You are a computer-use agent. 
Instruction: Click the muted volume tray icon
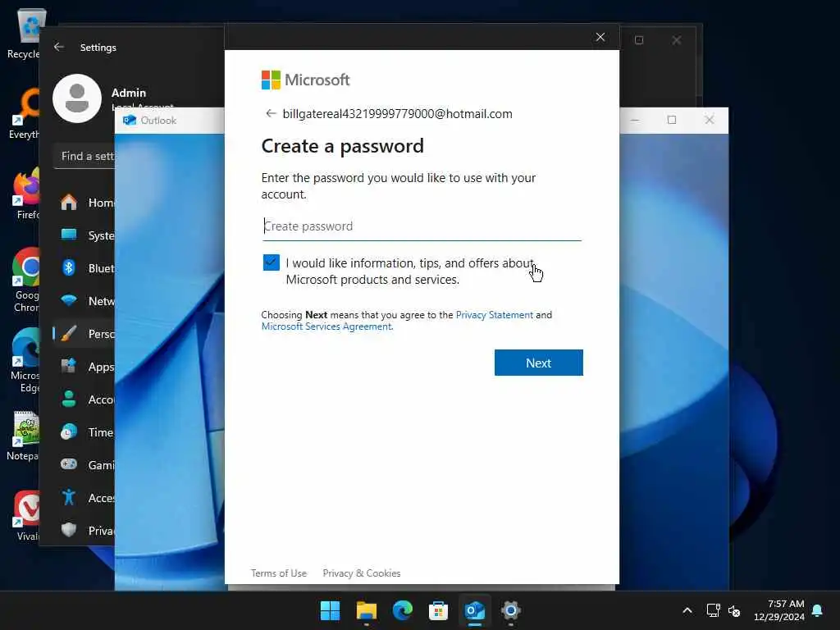pyautogui.click(x=734, y=610)
